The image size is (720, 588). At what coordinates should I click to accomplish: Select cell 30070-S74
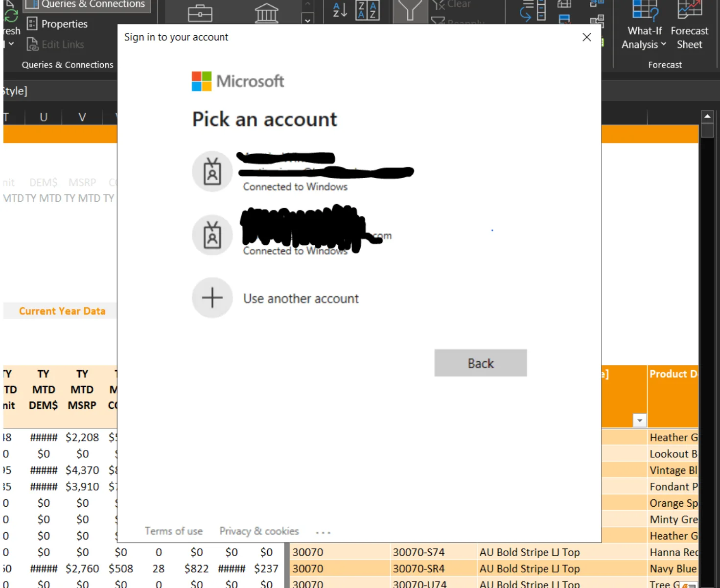[x=433, y=552]
